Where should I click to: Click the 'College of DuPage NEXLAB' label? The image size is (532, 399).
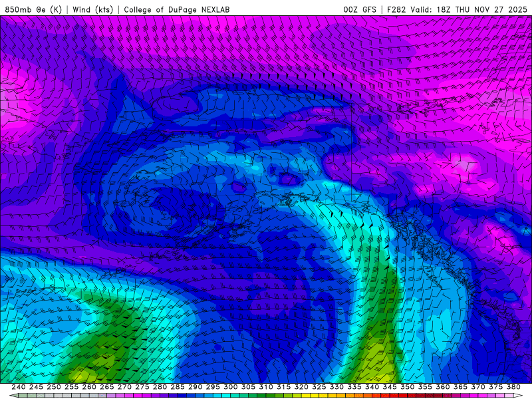177,10
